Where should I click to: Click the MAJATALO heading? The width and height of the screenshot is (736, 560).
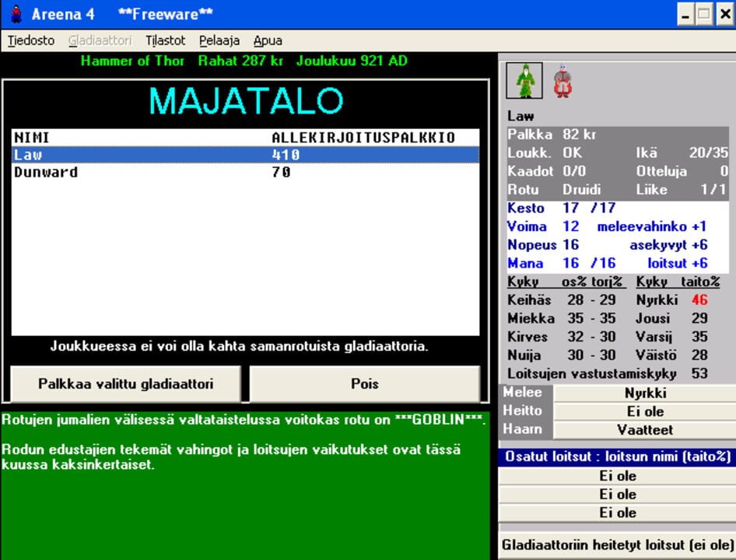click(246, 100)
